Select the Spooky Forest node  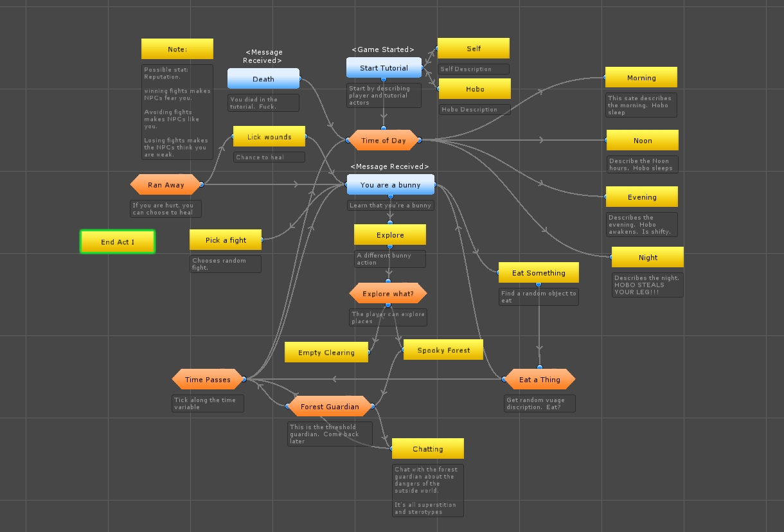443,351
